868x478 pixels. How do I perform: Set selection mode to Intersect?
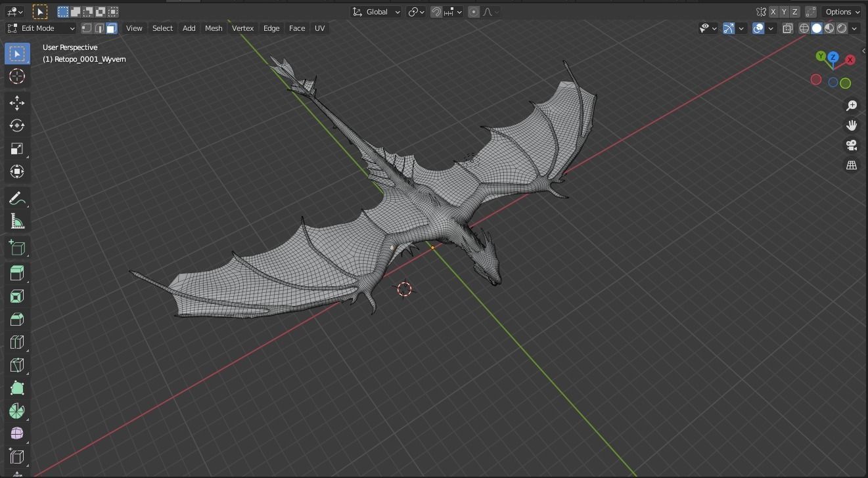pyautogui.click(x=113, y=12)
